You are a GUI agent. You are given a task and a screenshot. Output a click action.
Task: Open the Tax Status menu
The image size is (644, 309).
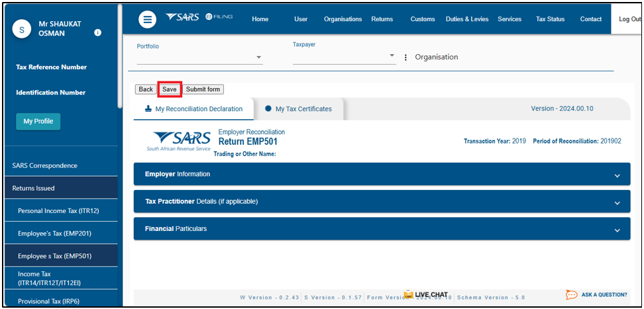tap(550, 19)
